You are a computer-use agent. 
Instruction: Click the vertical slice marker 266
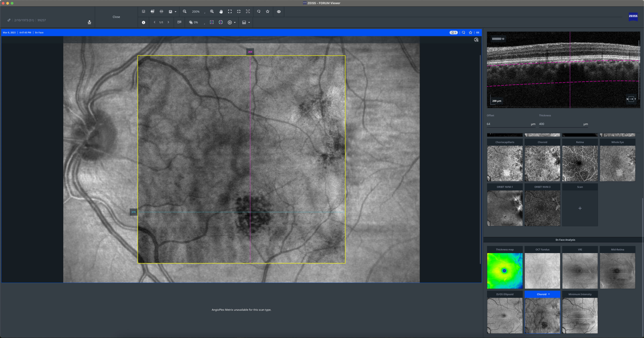(x=250, y=52)
